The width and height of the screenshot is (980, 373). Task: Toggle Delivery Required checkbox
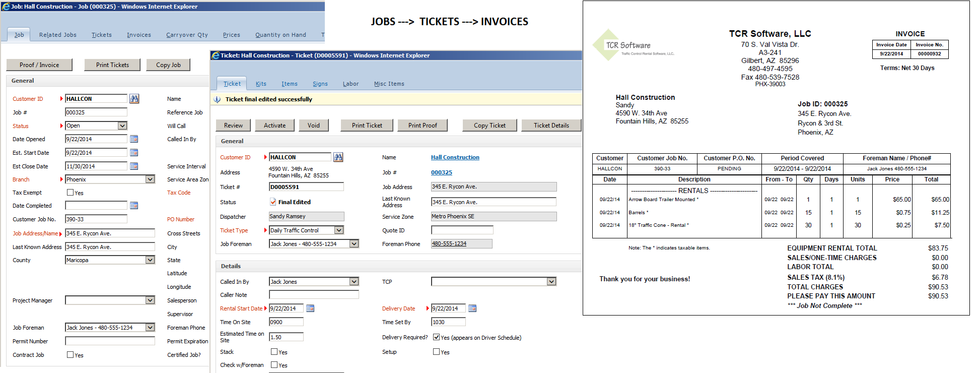coord(437,337)
